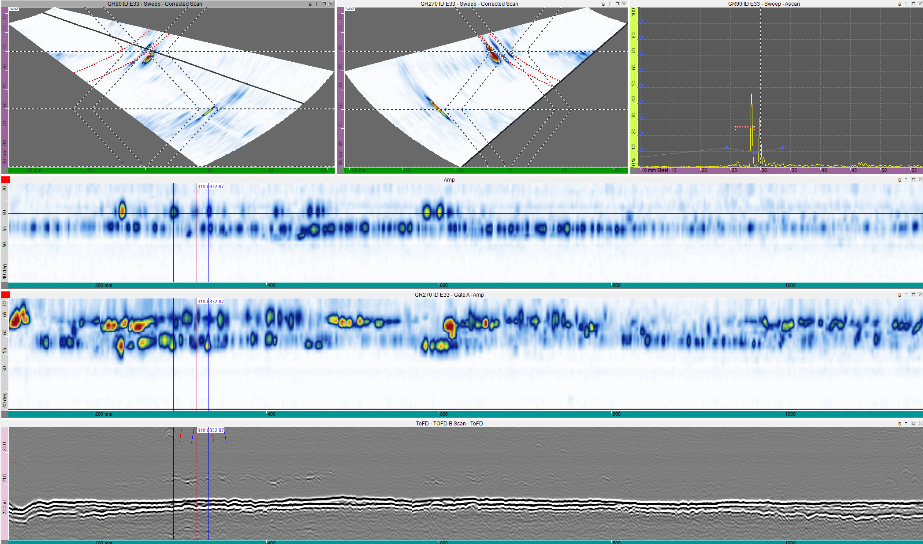This screenshot has width=923, height=544.
Task: Click the yellow-green amplitude ruler of the A-scan
Action: 633,87
